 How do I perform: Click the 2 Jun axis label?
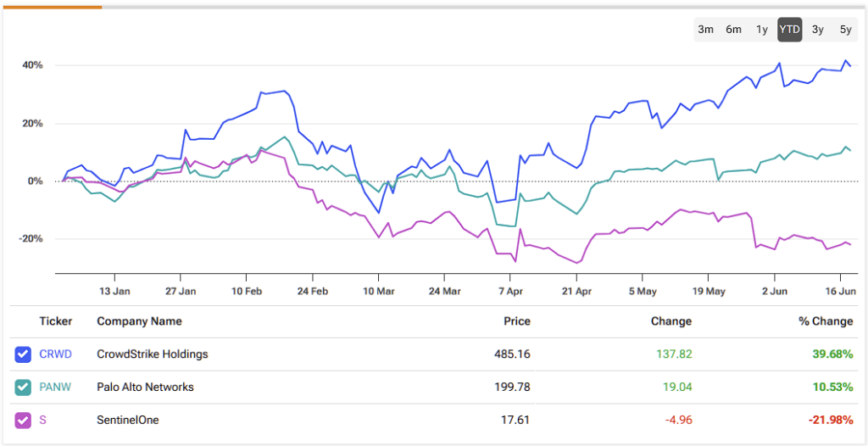pos(775,292)
